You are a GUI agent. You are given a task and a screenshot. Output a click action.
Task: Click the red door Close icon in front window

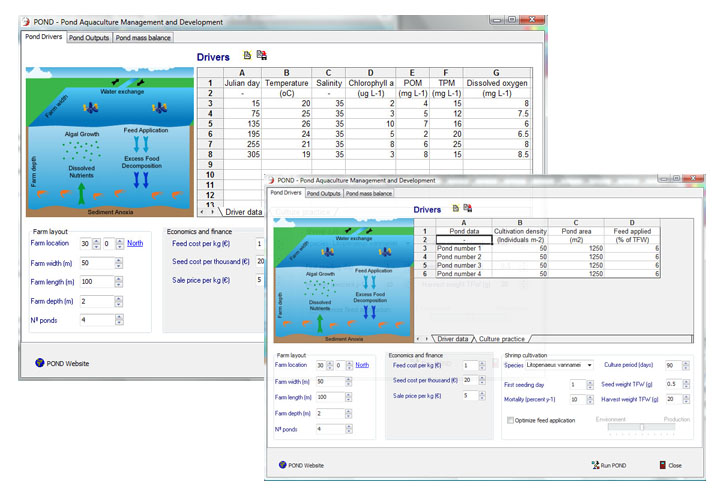pos(663,465)
